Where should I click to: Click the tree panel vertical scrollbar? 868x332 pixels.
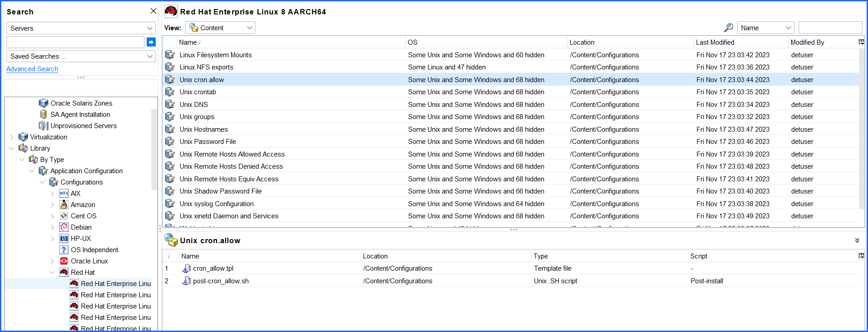[x=154, y=149]
